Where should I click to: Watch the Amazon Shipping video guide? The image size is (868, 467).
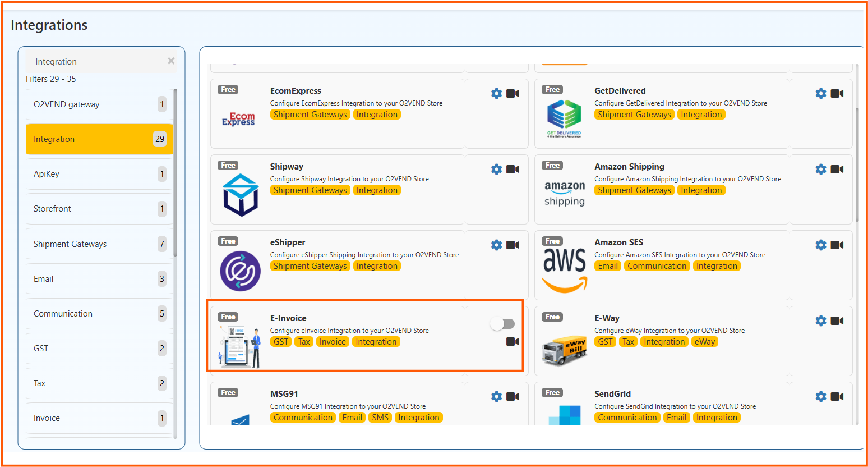(x=837, y=169)
